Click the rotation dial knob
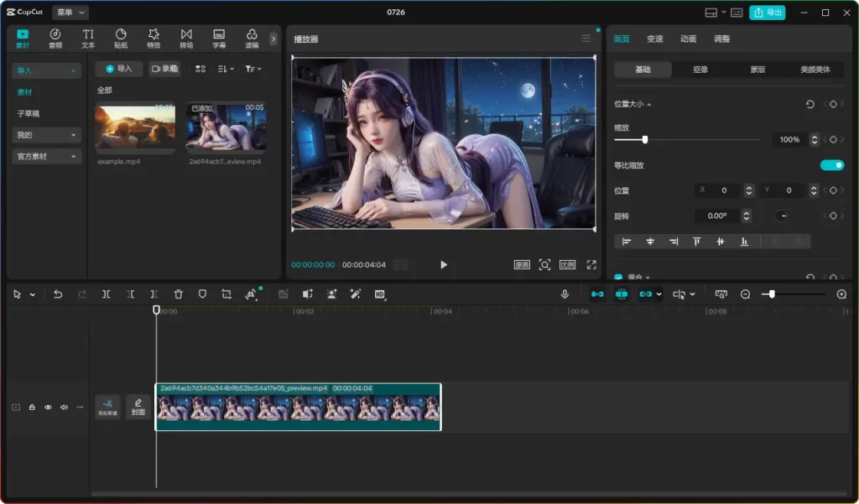This screenshot has width=859, height=504. point(782,216)
